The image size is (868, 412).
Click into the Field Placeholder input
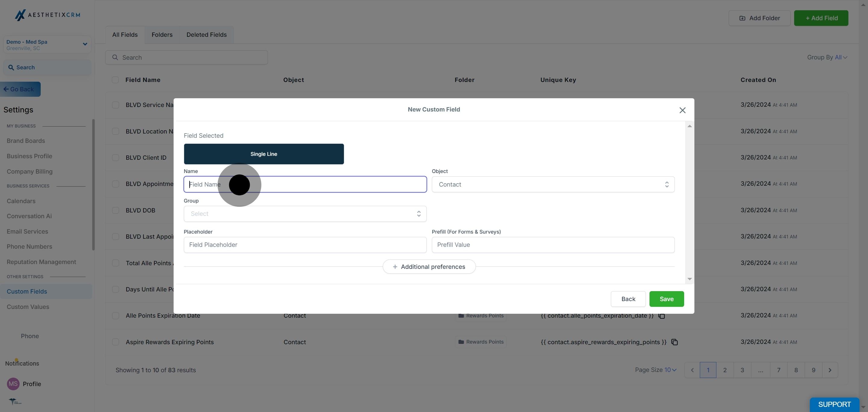[x=305, y=244]
